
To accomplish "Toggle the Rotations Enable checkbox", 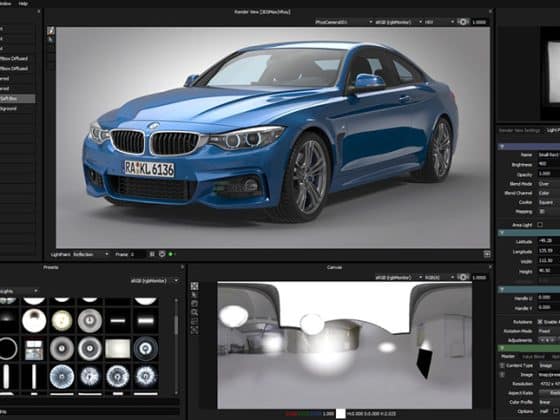I will [540, 322].
